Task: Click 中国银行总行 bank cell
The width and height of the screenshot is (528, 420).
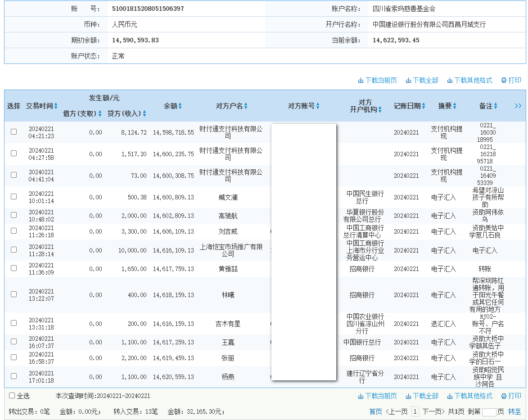Action: (x=362, y=342)
